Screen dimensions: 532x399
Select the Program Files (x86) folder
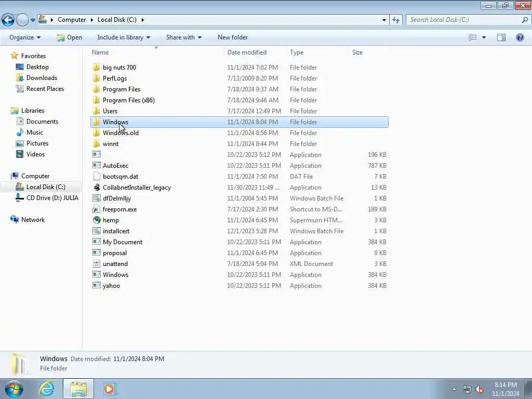[x=129, y=100]
